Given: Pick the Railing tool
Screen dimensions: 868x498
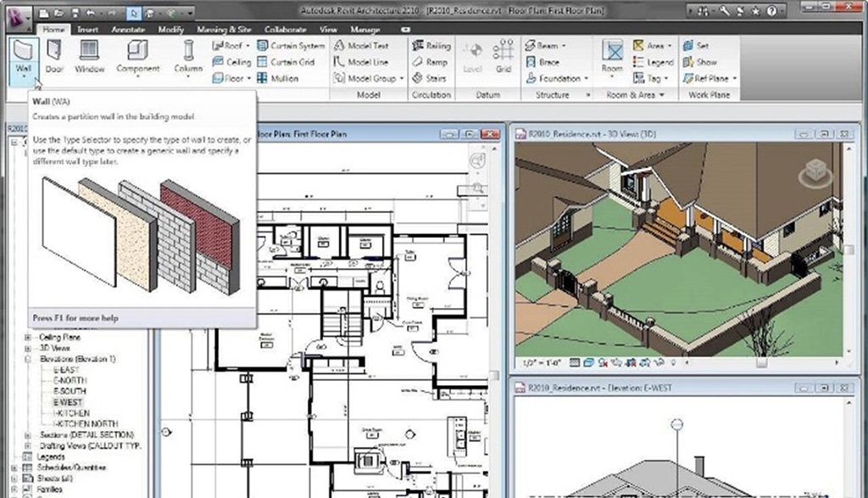Looking at the screenshot, I should [431, 46].
